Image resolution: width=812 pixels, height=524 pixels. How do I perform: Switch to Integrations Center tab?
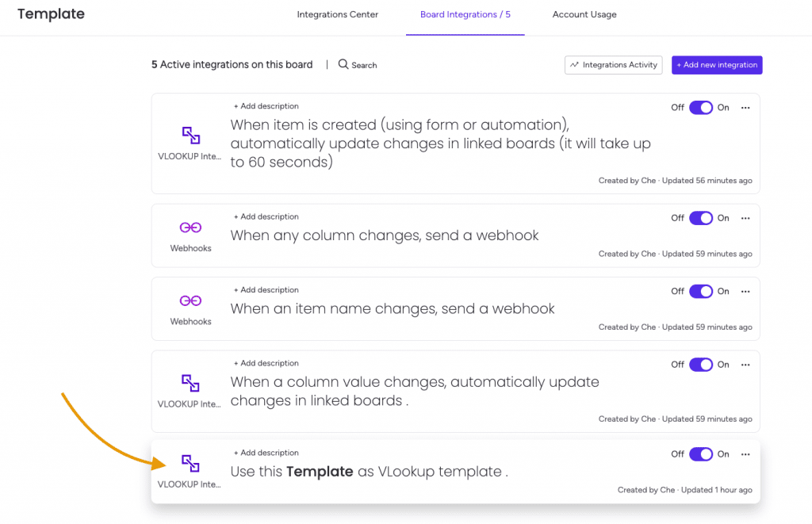338,14
